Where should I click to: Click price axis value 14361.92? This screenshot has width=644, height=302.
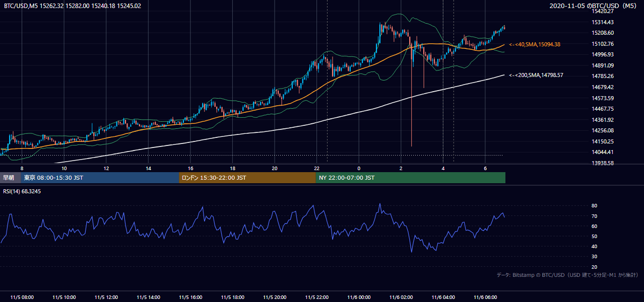[603, 120]
